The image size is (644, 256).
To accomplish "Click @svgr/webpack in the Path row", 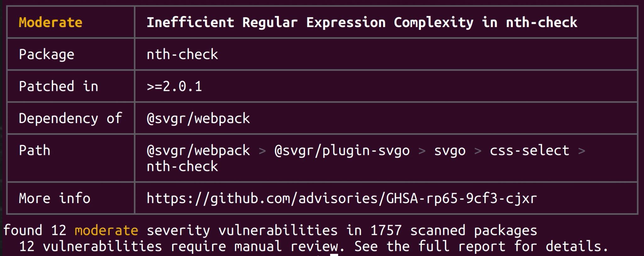I will tap(198, 150).
